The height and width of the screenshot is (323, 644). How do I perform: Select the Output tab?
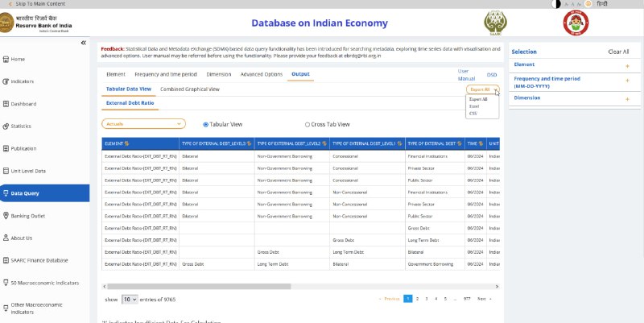[300, 74]
